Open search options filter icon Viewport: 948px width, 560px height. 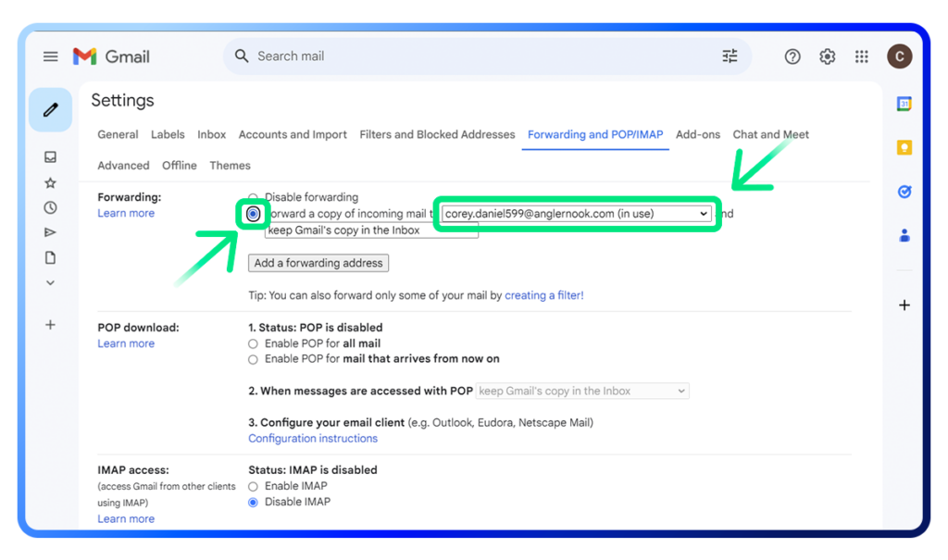coord(730,56)
